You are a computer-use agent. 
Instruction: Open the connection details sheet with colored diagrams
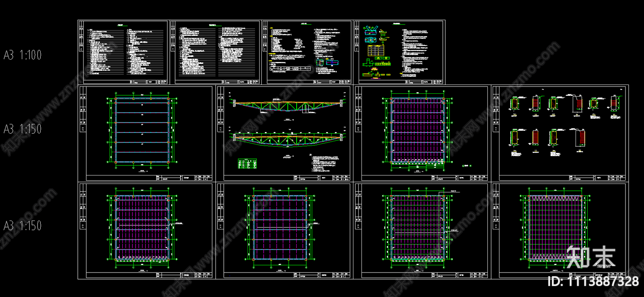coord(399,52)
